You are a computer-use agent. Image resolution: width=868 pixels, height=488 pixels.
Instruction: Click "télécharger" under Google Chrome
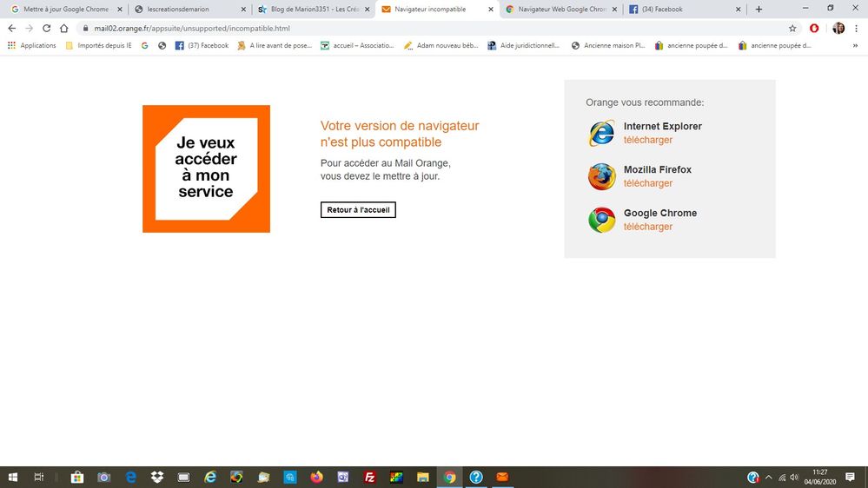647,227
